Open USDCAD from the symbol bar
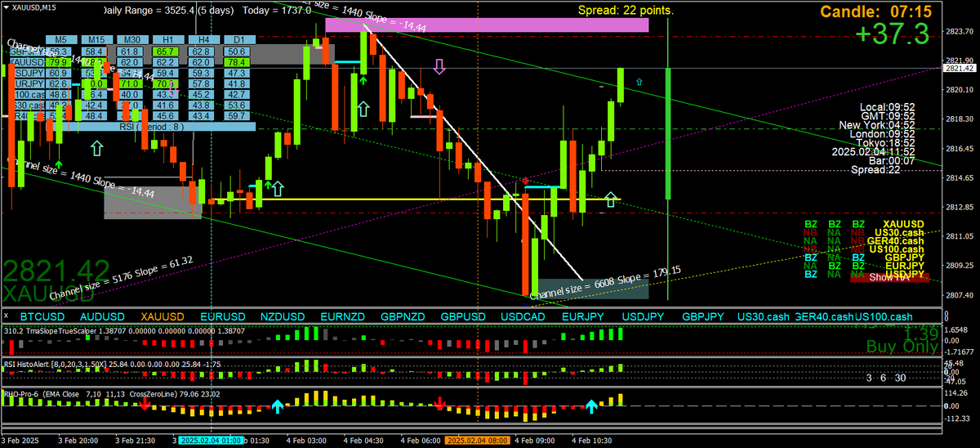This screenshot has width=980, height=448. coord(523,316)
